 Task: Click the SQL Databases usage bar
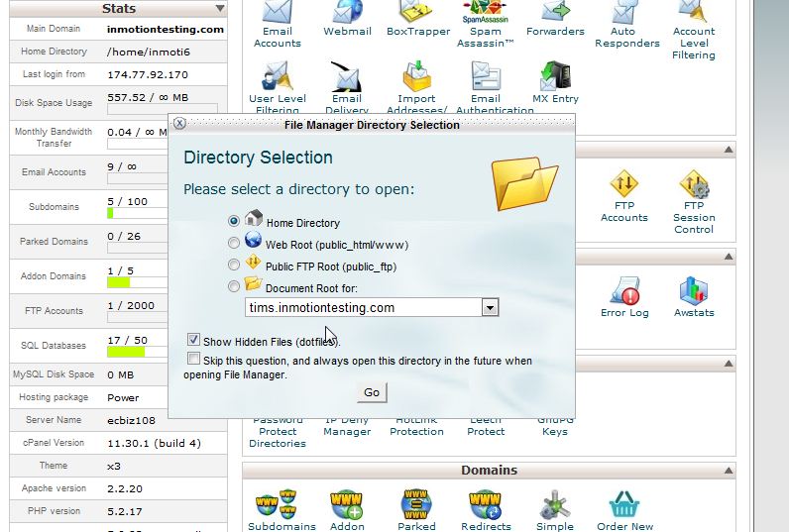coord(162,352)
